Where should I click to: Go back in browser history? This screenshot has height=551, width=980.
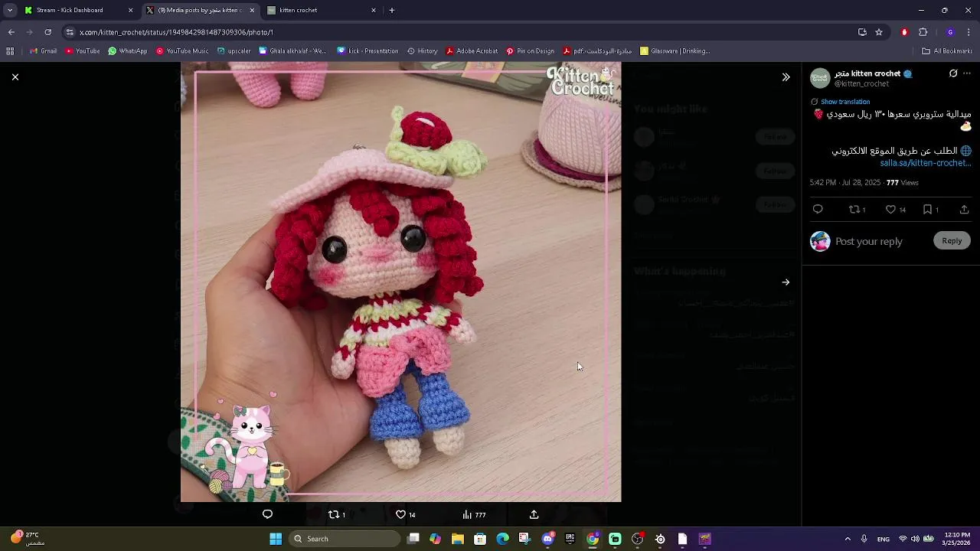[11, 32]
